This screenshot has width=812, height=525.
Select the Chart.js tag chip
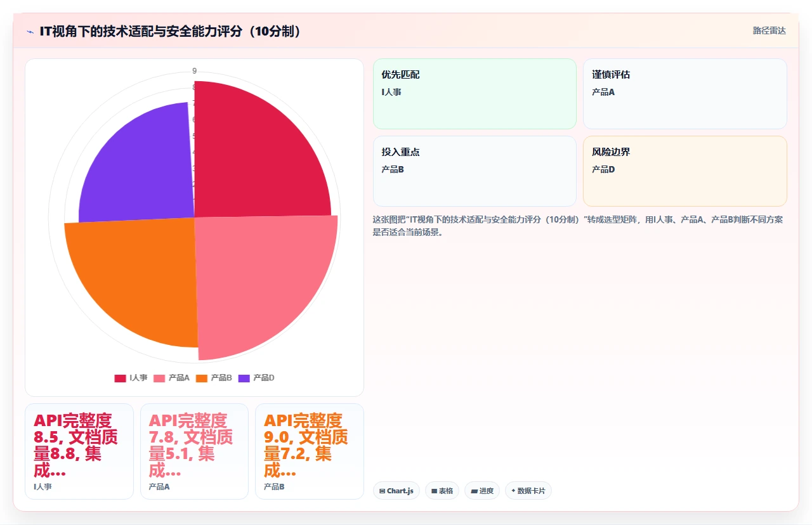396,491
